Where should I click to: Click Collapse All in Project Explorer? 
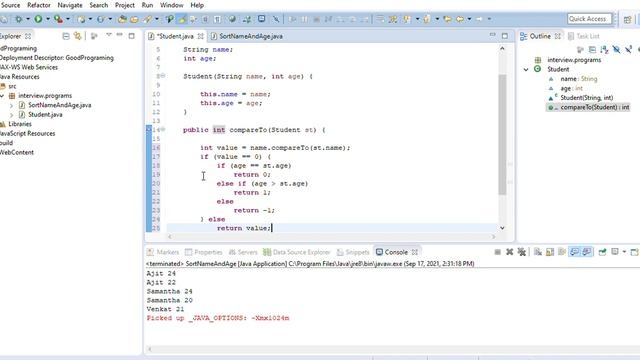point(66,36)
